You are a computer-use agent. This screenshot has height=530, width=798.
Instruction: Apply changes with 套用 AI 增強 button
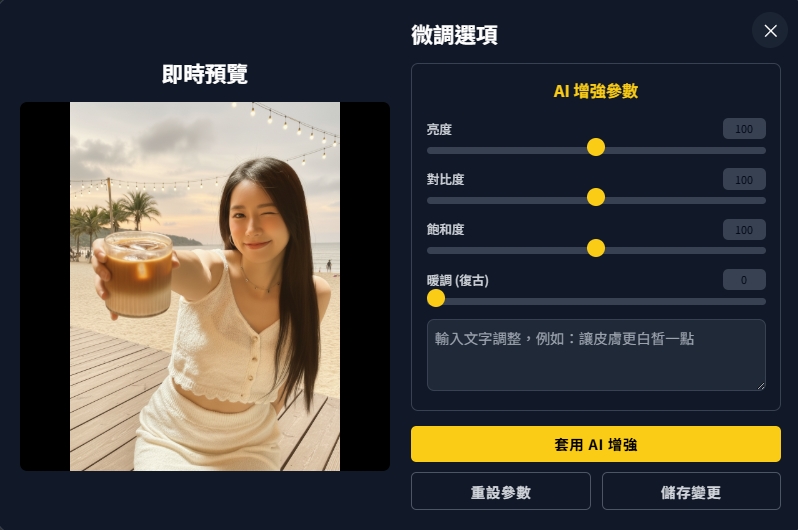595,444
